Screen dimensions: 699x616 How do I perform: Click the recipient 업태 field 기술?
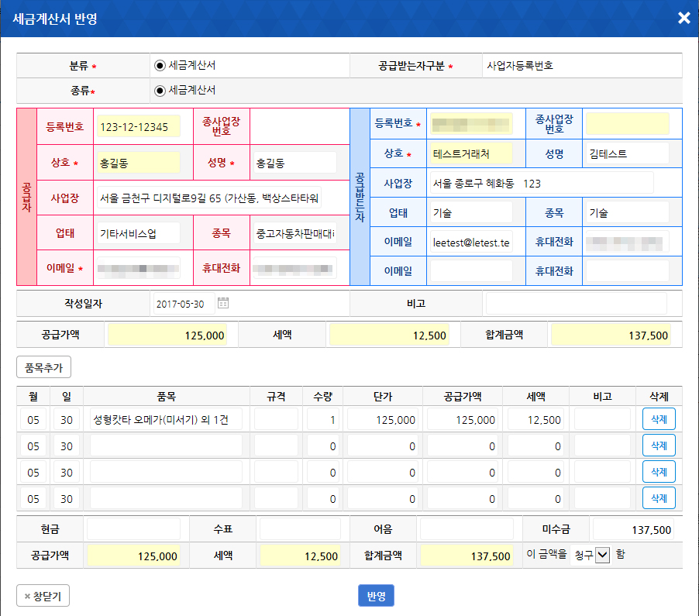coord(471,212)
